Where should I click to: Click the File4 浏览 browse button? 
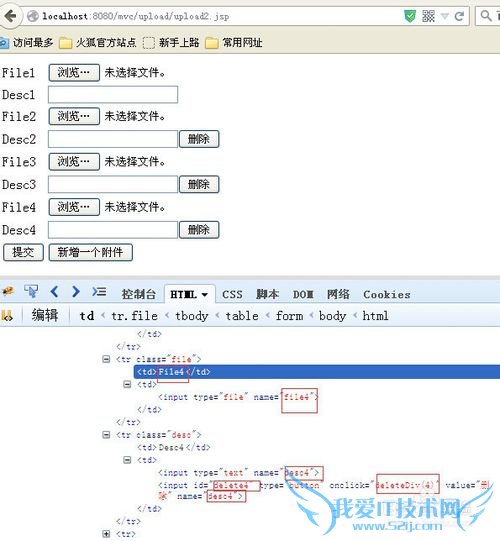point(74,207)
